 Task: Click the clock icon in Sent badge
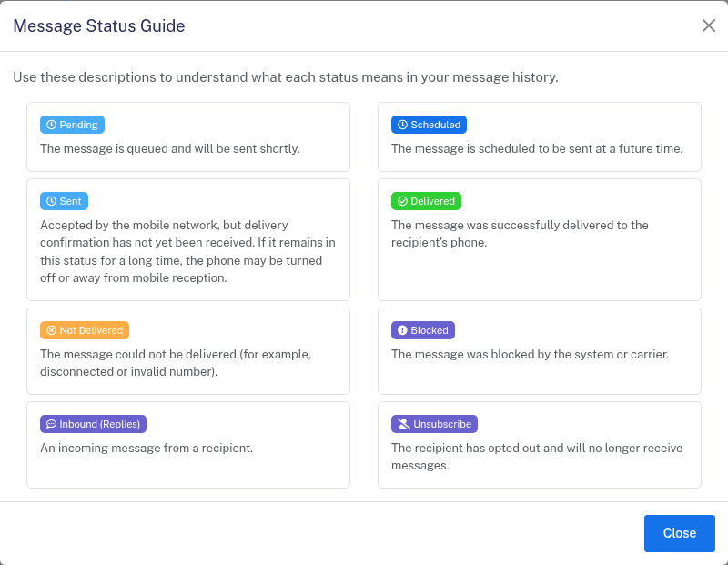click(52, 201)
